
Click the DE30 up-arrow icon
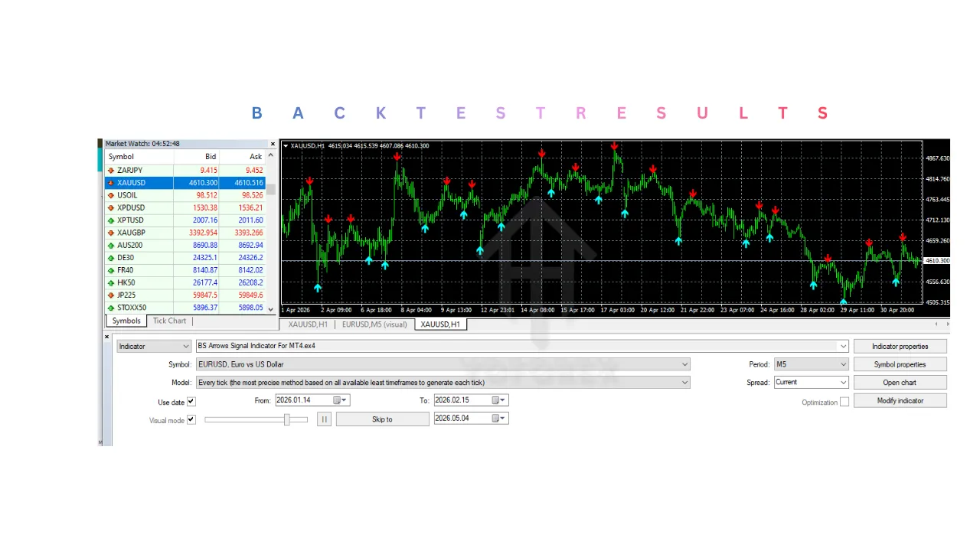pos(111,258)
